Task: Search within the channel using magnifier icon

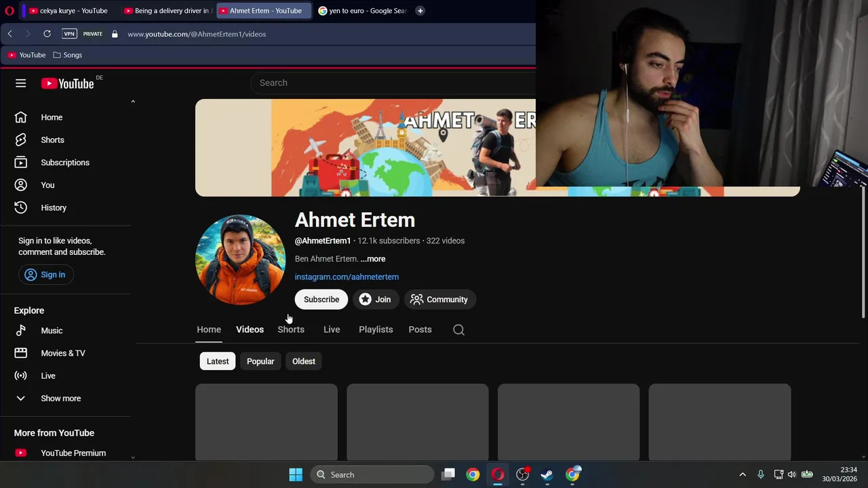Action: pyautogui.click(x=458, y=329)
